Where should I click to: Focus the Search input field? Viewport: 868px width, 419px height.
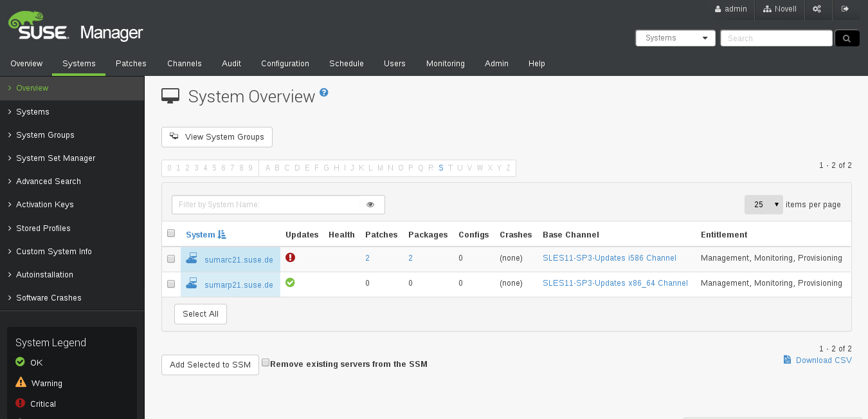pos(777,38)
